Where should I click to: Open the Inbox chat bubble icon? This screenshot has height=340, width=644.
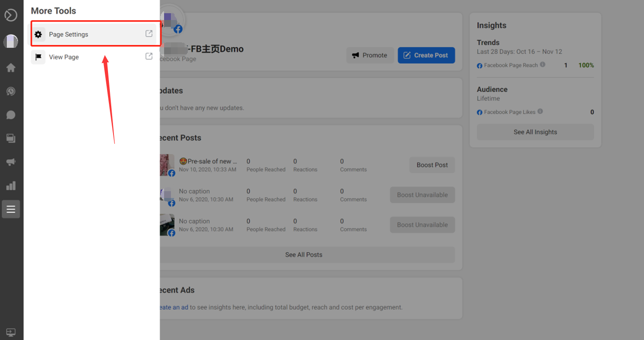[11, 115]
